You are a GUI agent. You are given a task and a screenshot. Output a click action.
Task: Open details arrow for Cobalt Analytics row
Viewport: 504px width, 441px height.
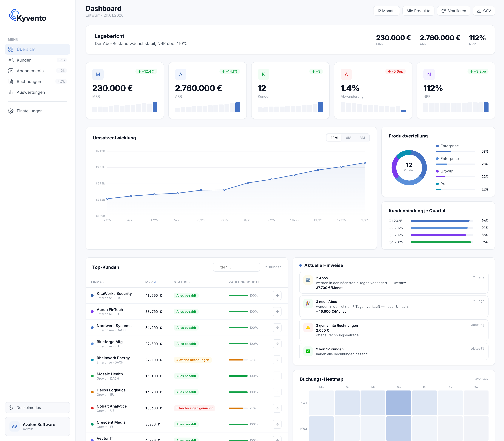(x=277, y=408)
